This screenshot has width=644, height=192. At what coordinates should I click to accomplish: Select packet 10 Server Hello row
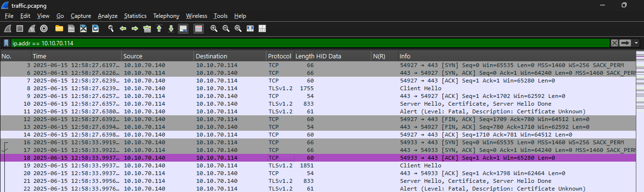click(318, 104)
